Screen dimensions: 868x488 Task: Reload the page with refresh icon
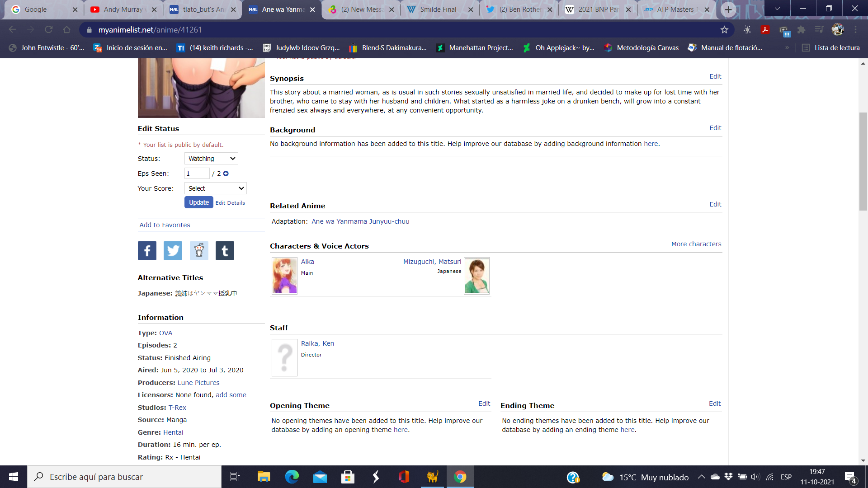49,30
